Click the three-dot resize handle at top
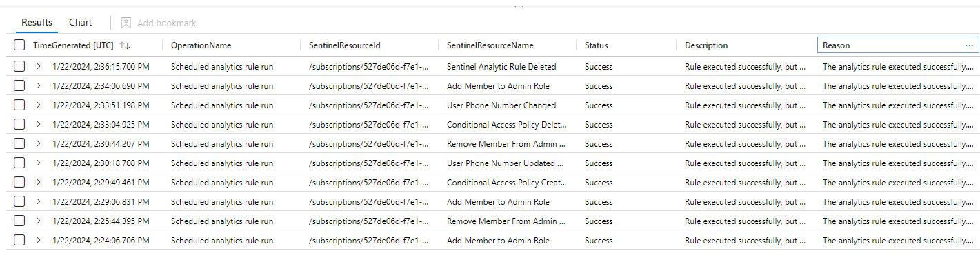The width and height of the screenshot is (980, 253). point(519,7)
